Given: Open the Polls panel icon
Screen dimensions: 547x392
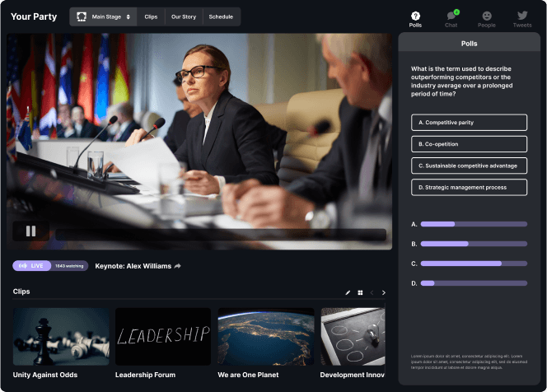Looking at the screenshot, I should coord(415,18).
